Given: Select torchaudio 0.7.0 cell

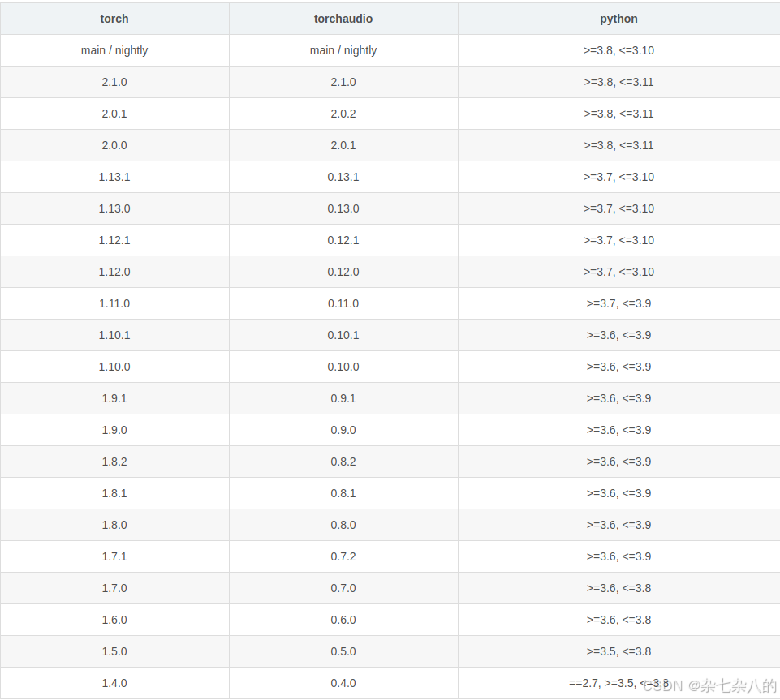Looking at the screenshot, I should (343, 589).
